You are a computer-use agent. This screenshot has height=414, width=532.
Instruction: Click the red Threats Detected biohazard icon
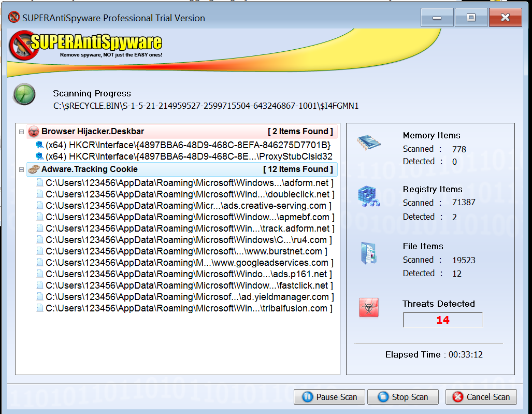(x=369, y=307)
